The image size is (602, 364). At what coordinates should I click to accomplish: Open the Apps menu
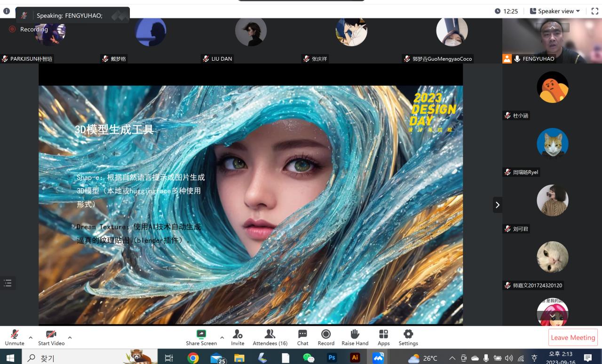384,337
